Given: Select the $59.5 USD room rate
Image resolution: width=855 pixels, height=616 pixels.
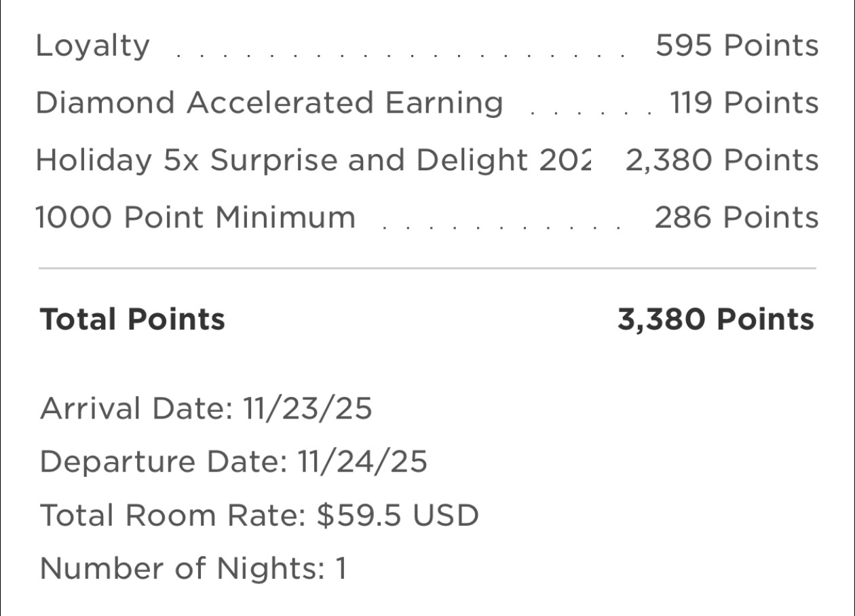Looking at the screenshot, I should pos(398,516).
